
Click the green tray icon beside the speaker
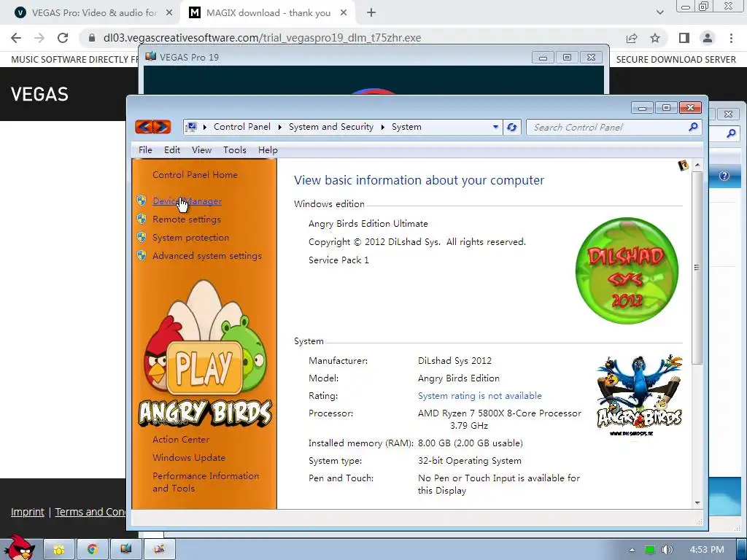(650, 550)
